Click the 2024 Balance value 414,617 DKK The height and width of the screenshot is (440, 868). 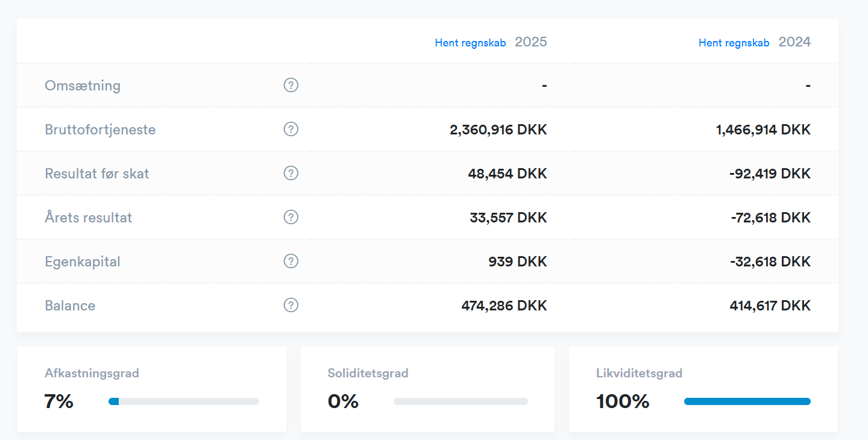click(x=770, y=306)
